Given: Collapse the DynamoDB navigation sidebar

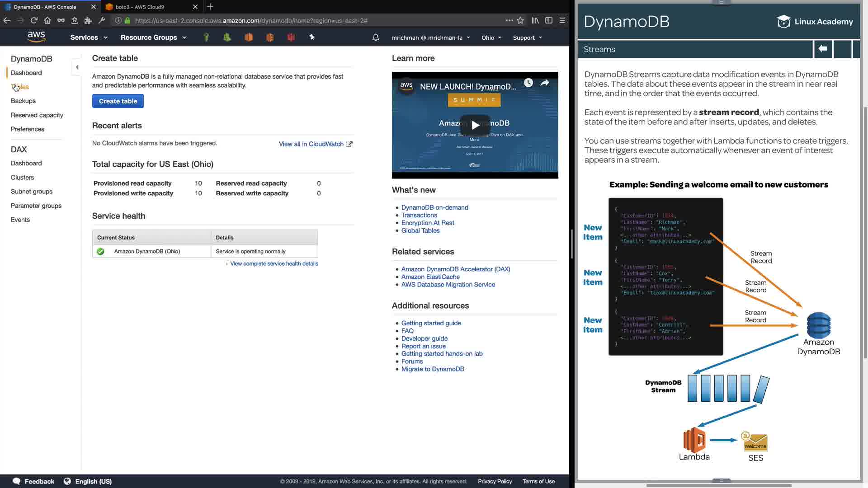Looking at the screenshot, I should pos(77,67).
